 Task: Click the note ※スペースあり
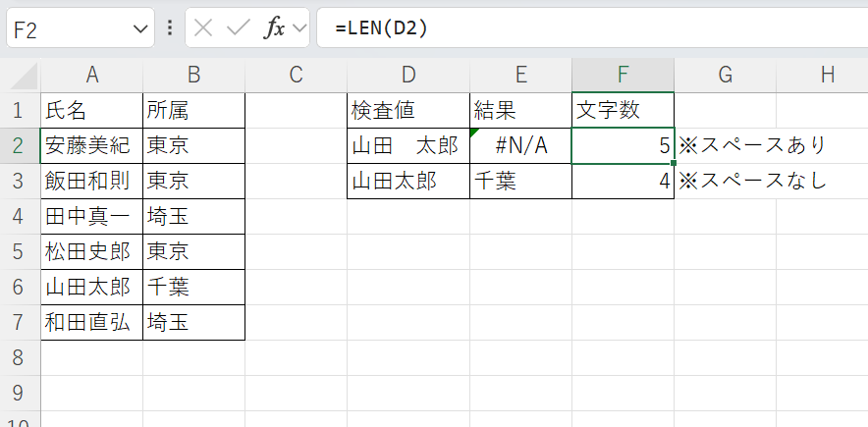752,146
